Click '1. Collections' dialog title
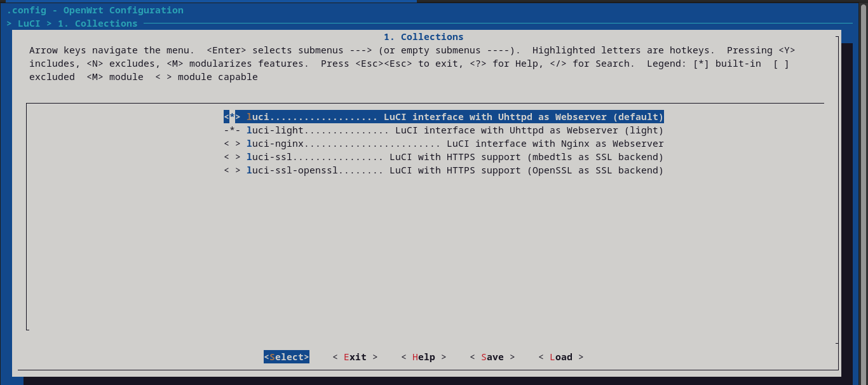The image size is (868, 385). pyautogui.click(x=424, y=37)
